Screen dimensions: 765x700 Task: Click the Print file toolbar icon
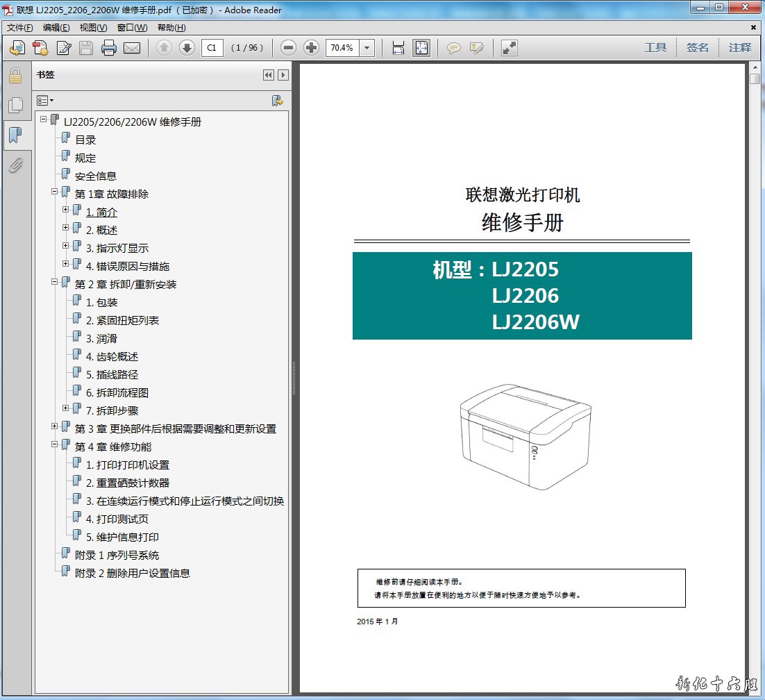(x=109, y=48)
